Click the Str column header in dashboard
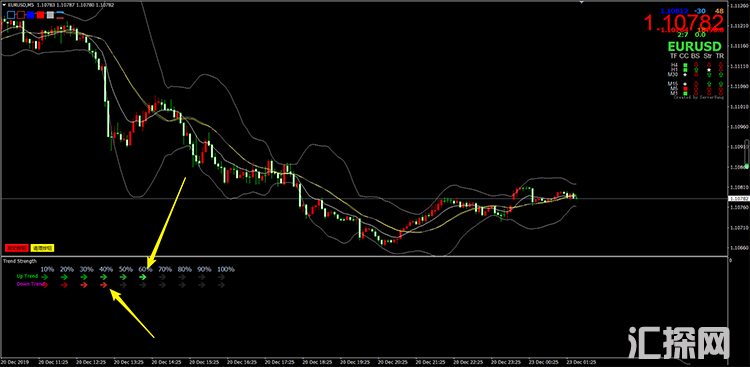 (708, 56)
